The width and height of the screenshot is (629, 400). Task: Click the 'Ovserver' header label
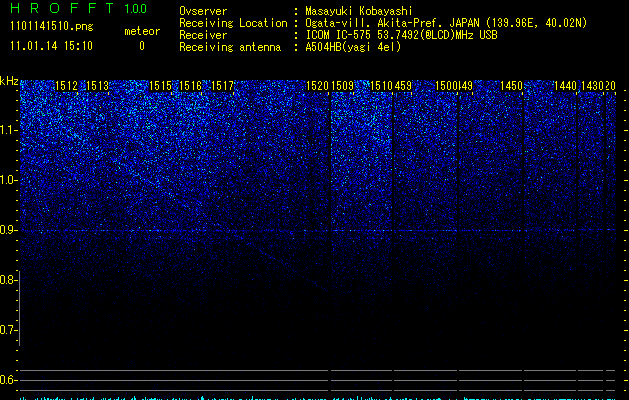pos(203,11)
